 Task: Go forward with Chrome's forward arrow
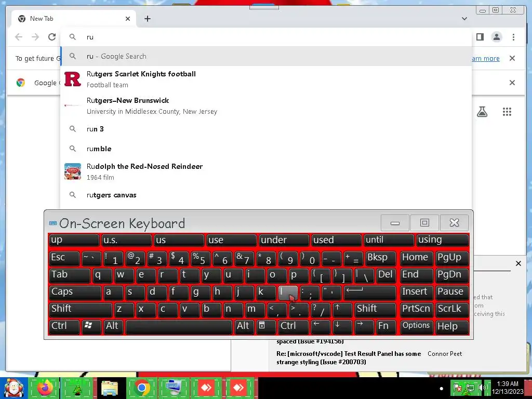pos(35,37)
